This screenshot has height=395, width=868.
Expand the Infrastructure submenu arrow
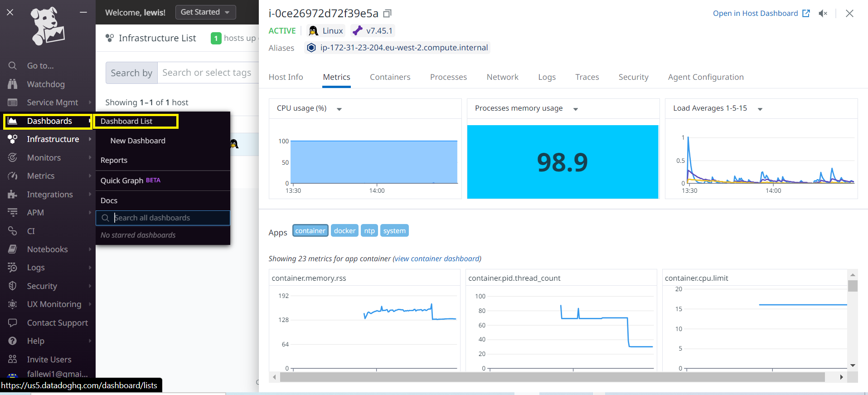[x=90, y=139]
